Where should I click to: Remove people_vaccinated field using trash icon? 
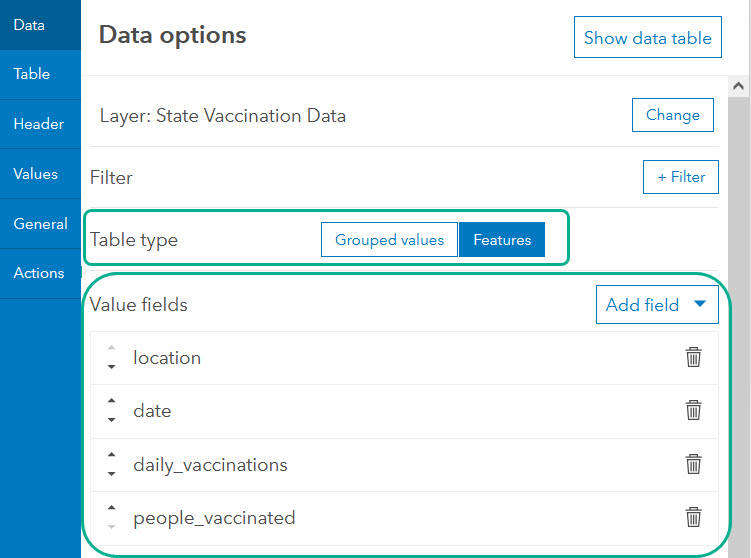pos(693,517)
